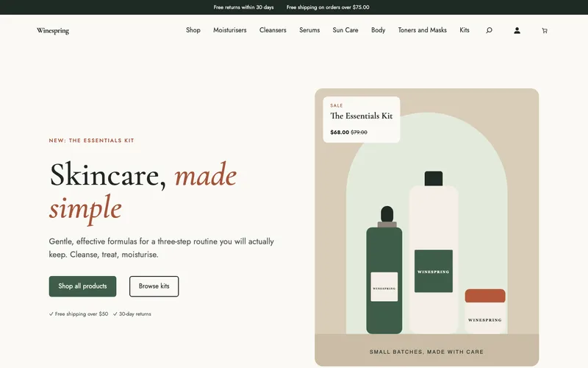Click Free returns within 30 days announcement
Screen dimensions: 588x368
click(244, 7)
